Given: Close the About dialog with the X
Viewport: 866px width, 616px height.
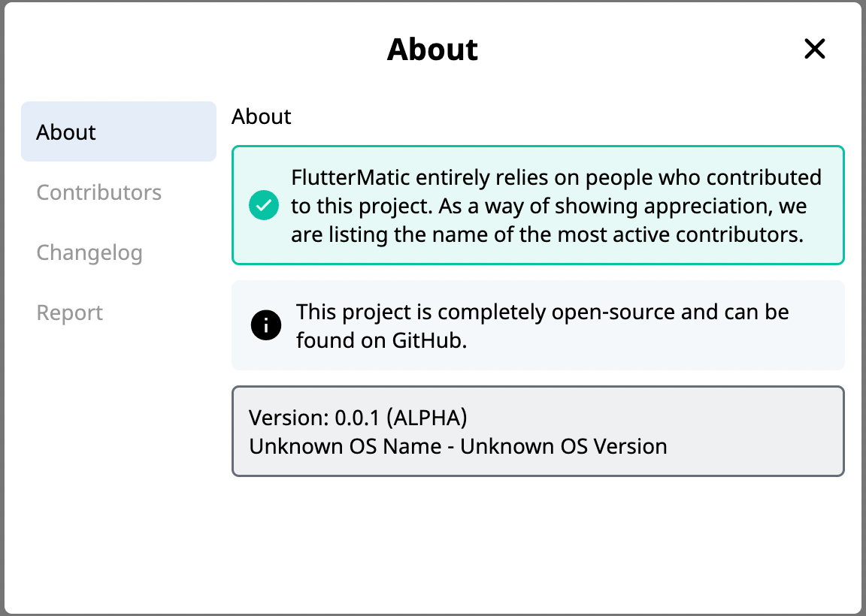Looking at the screenshot, I should click(x=815, y=49).
